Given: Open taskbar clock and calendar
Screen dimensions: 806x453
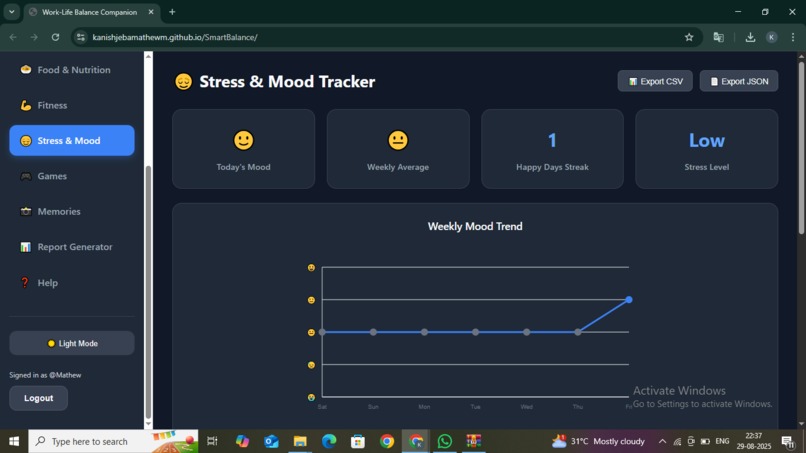Looking at the screenshot, I should coord(754,441).
